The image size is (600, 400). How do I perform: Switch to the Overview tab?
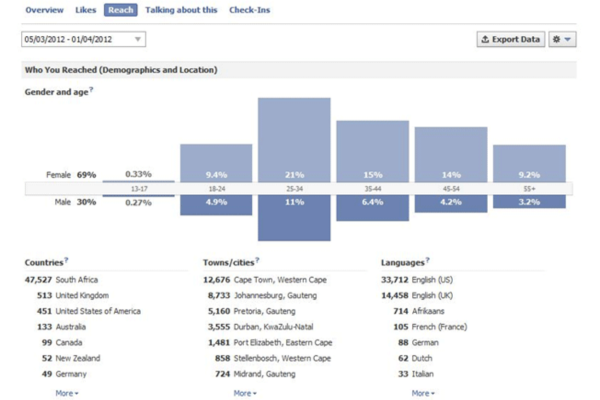pos(44,10)
